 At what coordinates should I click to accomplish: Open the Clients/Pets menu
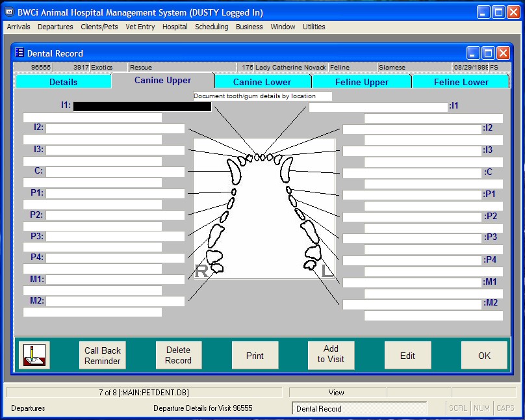[x=99, y=27]
